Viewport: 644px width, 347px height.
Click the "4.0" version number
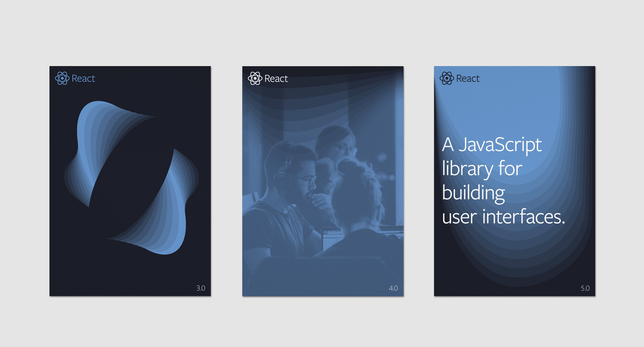coord(393,288)
